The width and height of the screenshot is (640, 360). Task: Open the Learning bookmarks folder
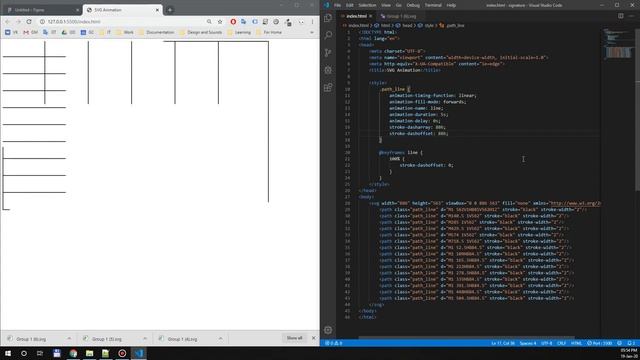[239, 32]
